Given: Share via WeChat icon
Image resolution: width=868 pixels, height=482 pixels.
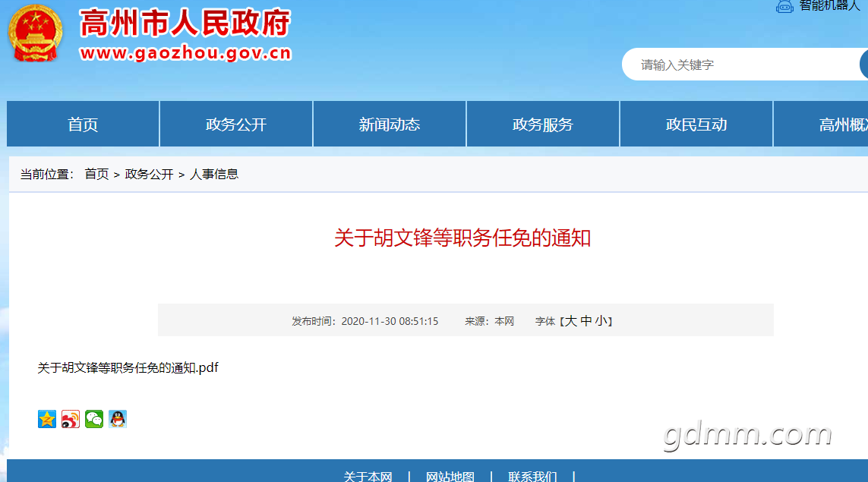Looking at the screenshot, I should pos(94,419).
